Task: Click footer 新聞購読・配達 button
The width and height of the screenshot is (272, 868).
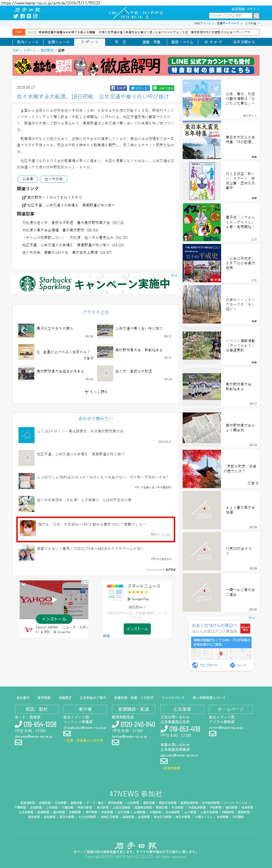Action: pos(133,709)
